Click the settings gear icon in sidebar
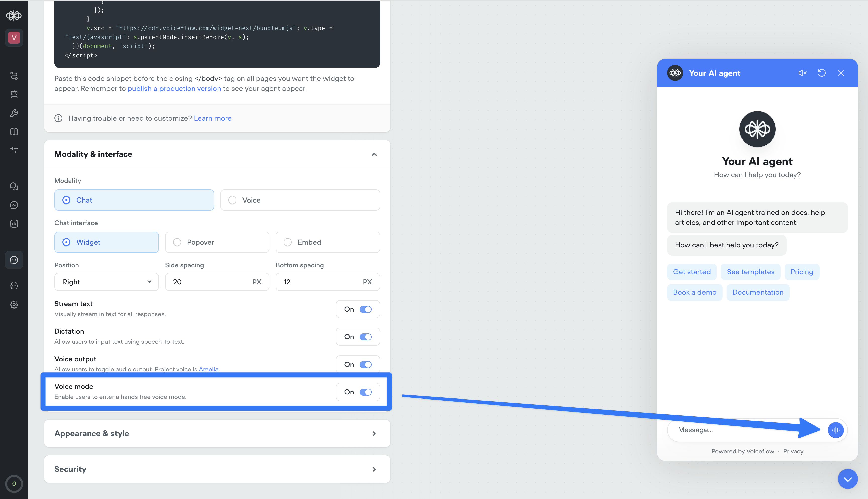Image resolution: width=868 pixels, height=499 pixels. click(x=14, y=304)
